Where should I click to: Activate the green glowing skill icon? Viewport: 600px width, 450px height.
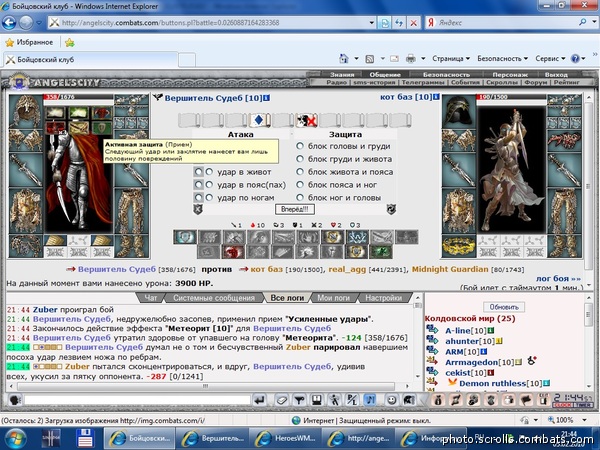pos(381,253)
